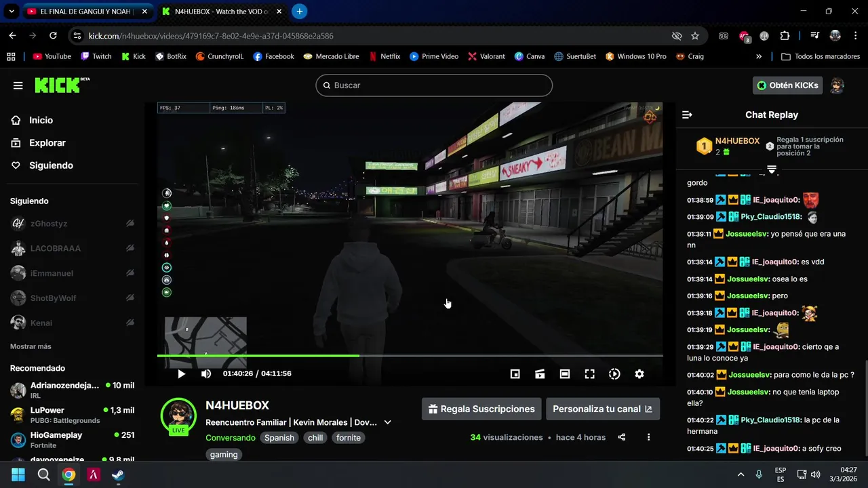Mute the video volume speaker icon

[206, 374]
